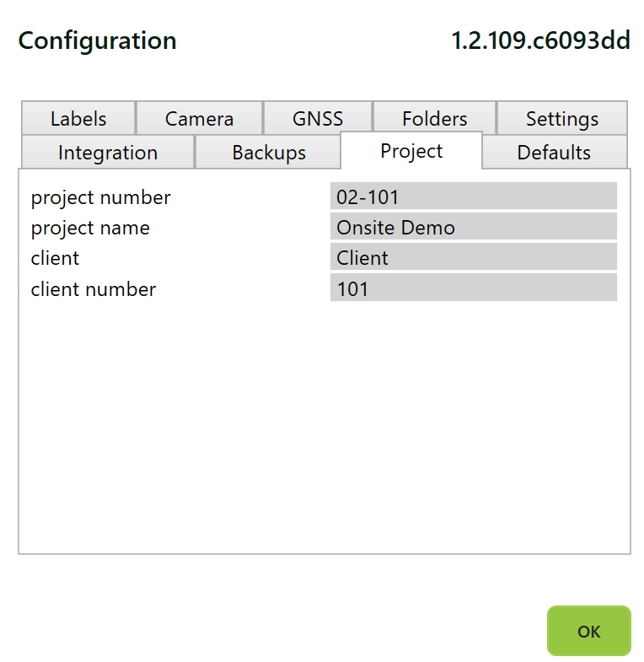This screenshot has width=644, height=662.
Task: Click the Configuration dialog title
Action: click(97, 40)
